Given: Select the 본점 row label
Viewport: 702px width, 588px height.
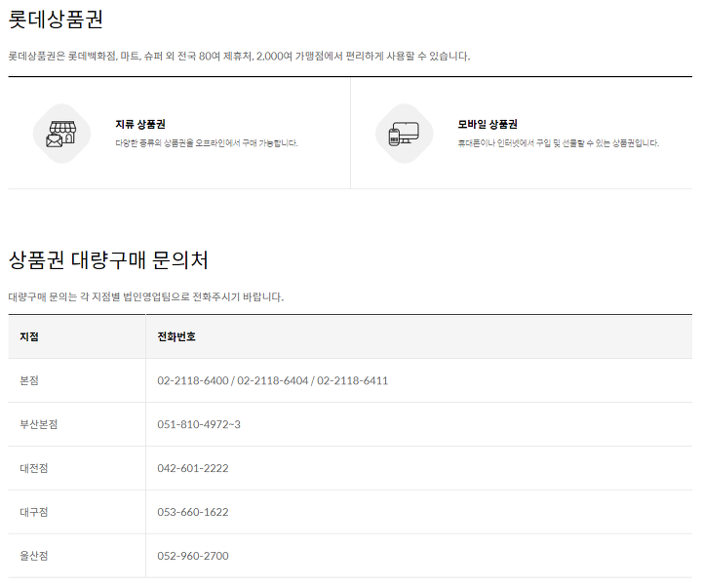Looking at the screenshot, I should tap(29, 380).
